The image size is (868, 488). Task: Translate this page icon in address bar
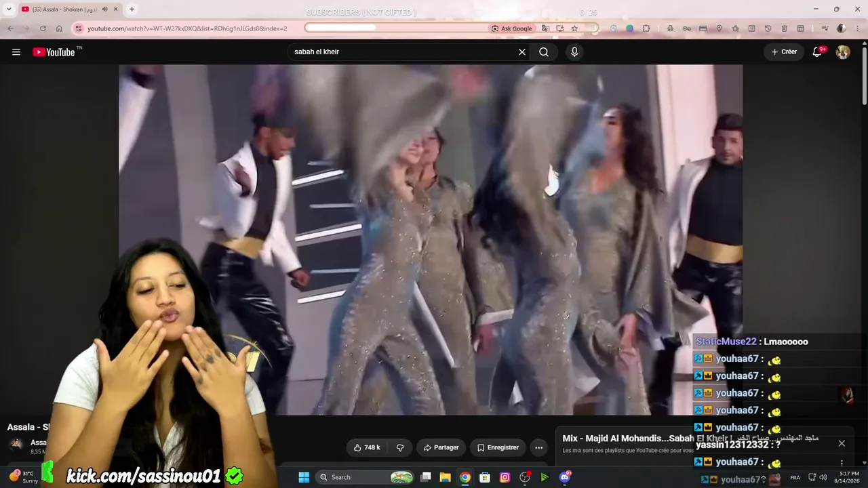coord(545,28)
